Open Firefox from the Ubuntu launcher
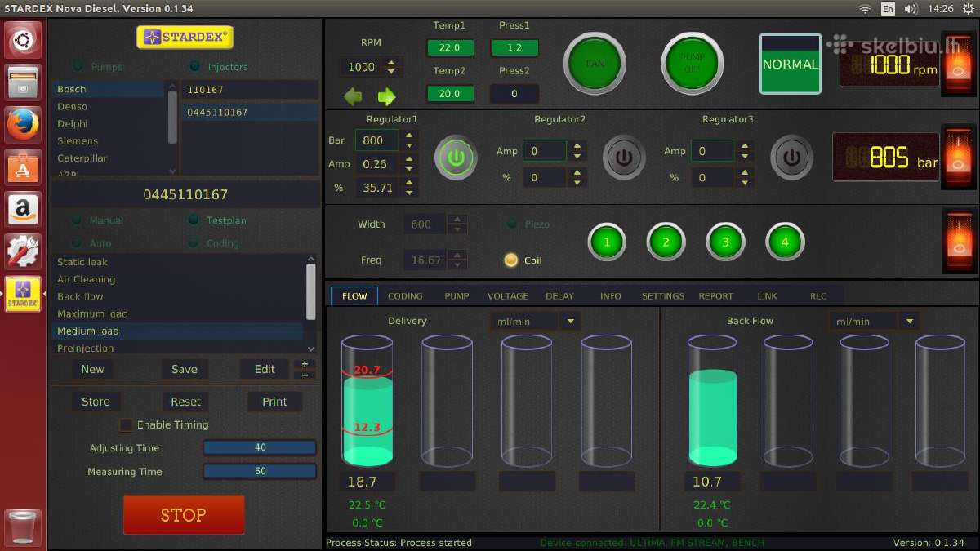This screenshot has height=551, width=980. pos(23,125)
